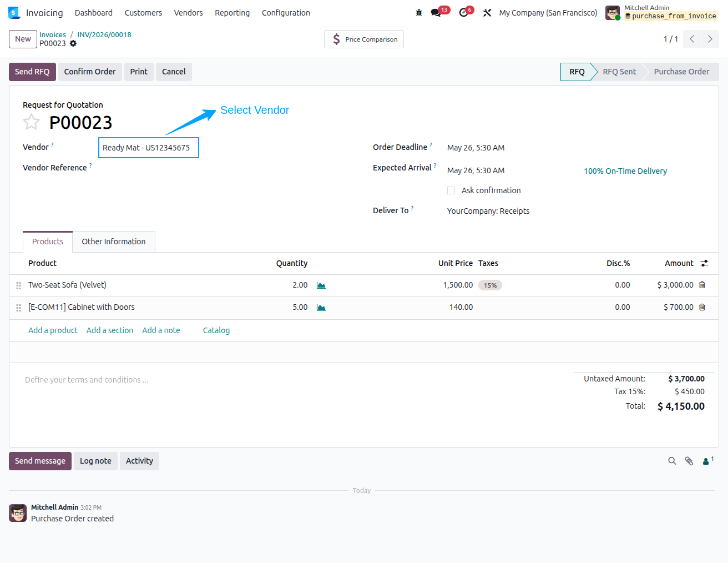
Task: Search messages with the chatter magnifier icon
Action: (672, 461)
